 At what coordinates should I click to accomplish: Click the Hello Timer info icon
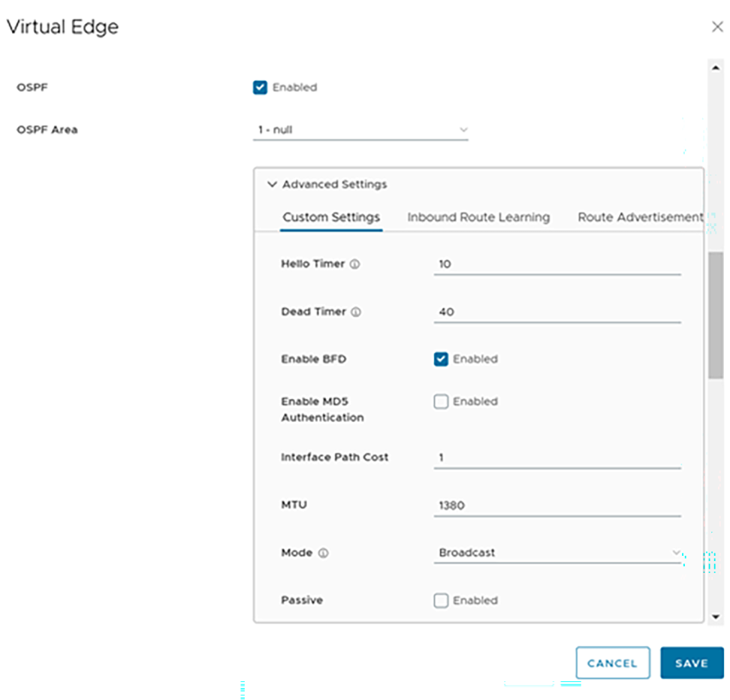tap(354, 264)
